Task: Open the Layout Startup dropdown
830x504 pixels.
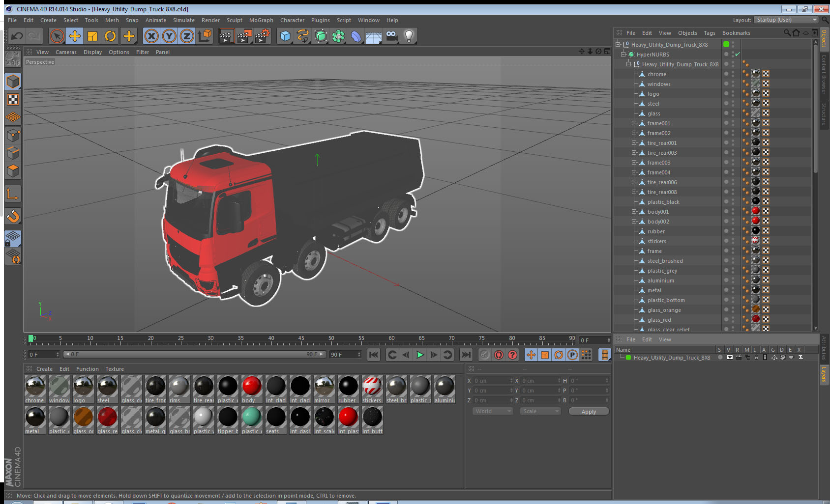Action: coord(787,20)
